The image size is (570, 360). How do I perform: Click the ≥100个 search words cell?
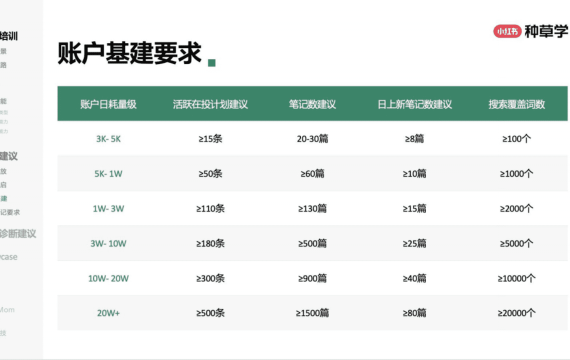click(517, 139)
